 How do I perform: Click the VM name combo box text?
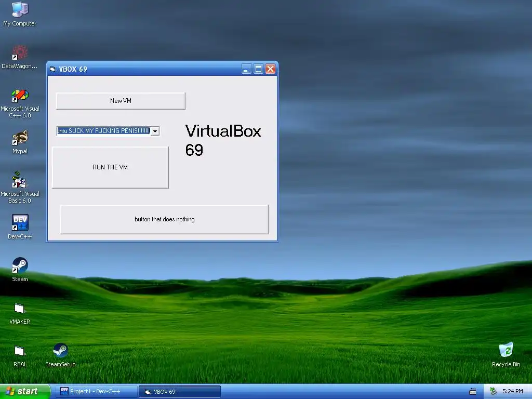[x=103, y=131]
